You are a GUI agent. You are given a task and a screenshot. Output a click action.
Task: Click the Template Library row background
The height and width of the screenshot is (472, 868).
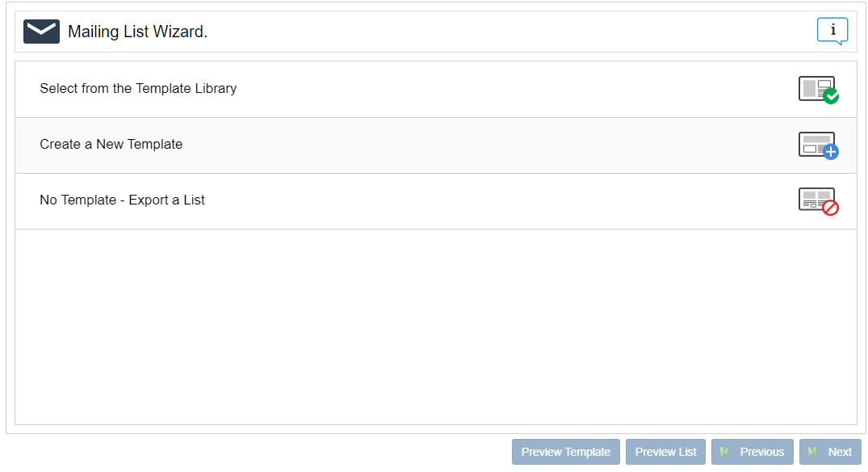436,89
